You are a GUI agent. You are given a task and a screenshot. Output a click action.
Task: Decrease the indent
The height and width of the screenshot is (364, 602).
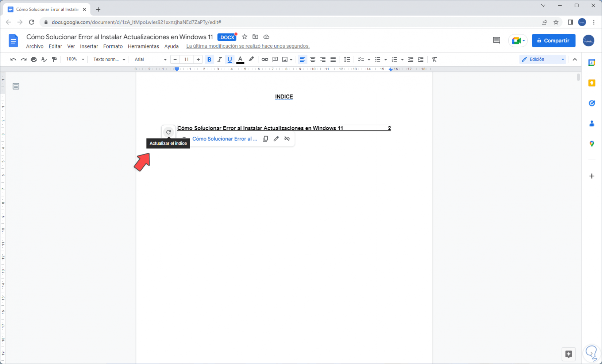410,59
